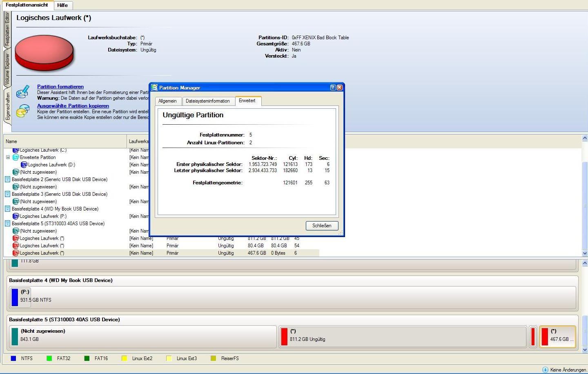Image resolution: width=588 pixels, height=374 pixels.
Task: Click the red icon of the 811.2 GB row
Action: point(16,238)
